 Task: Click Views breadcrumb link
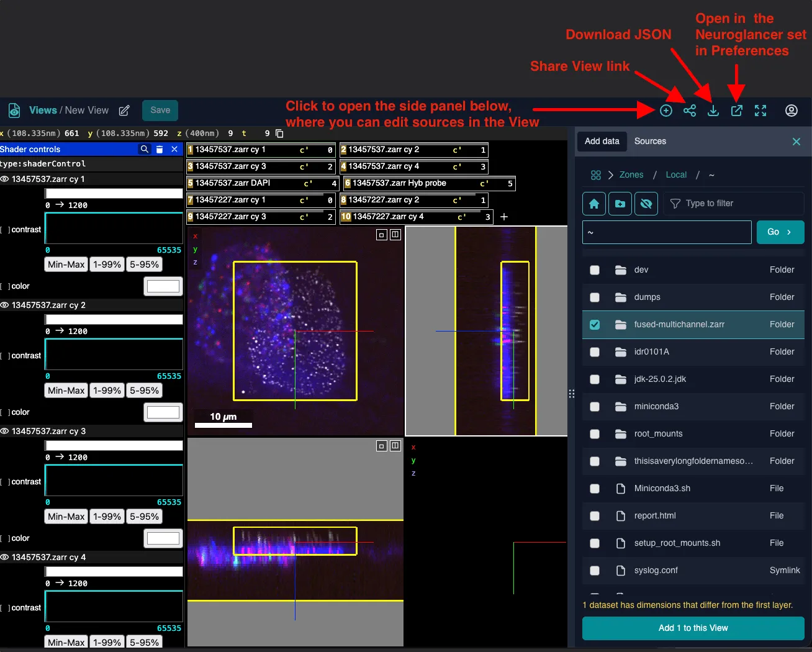point(43,110)
